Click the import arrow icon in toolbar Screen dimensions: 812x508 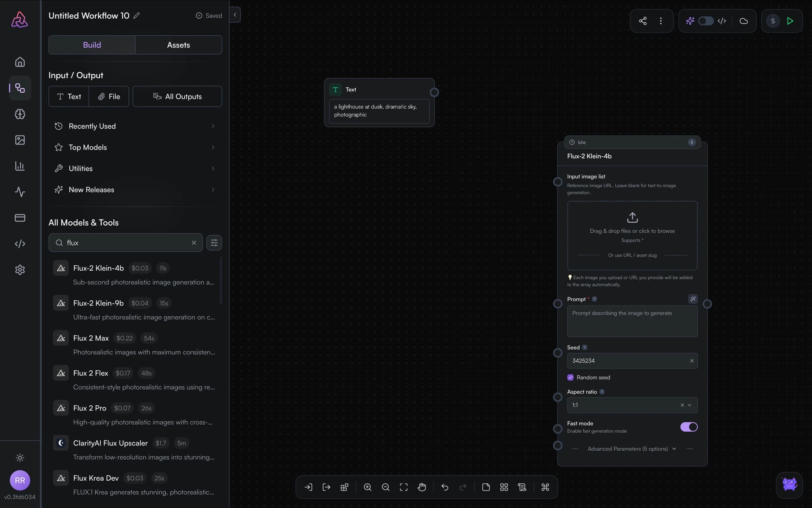[309, 487]
